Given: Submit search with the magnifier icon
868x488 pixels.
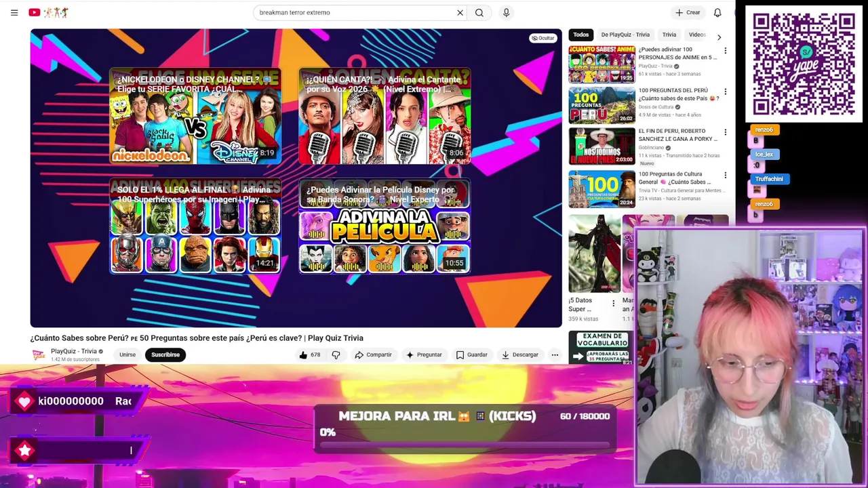Looking at the screenshot, I should 479,12.
